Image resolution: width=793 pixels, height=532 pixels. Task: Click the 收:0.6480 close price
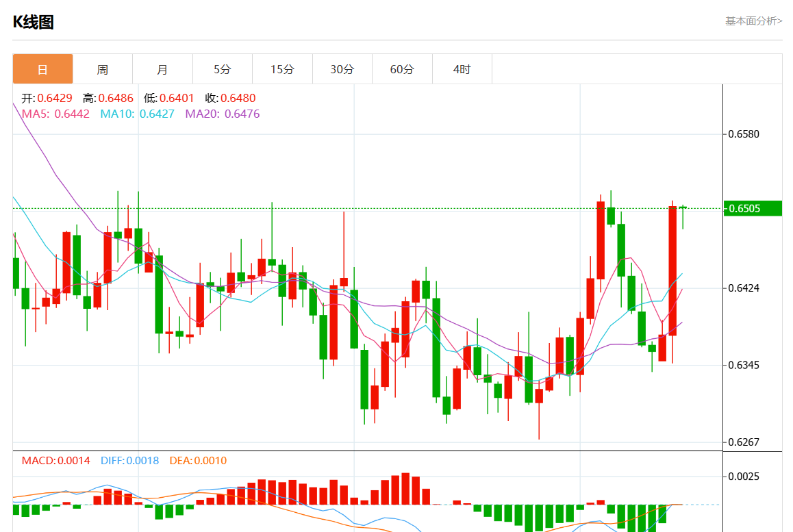point(231,98)
